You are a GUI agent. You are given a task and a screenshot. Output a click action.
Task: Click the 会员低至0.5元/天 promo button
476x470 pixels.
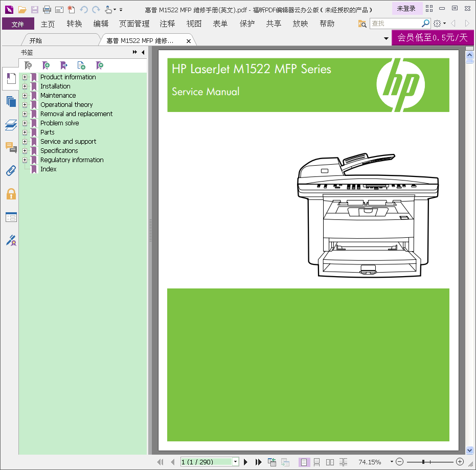click(x=433, y=38)
